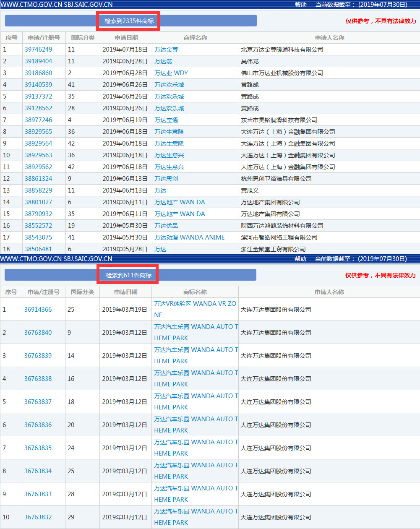
Task: Click 国际分类 header in first table
Action: pos(83,38)
